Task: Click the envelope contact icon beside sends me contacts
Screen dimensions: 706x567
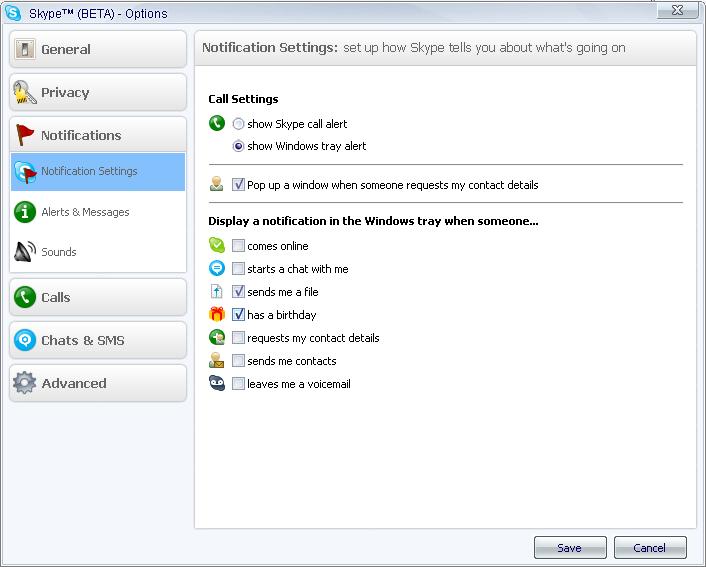Action: pos(217,360)
